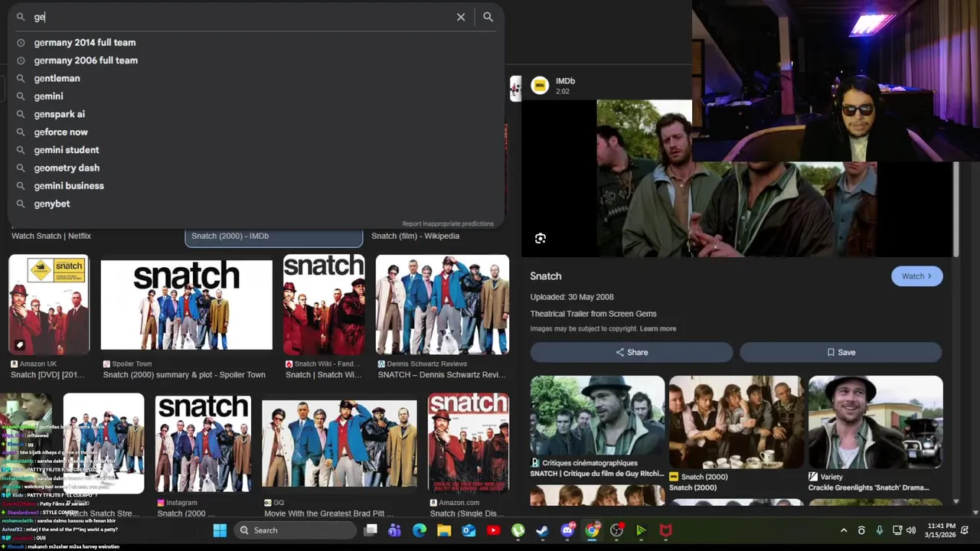Choose the gemini suggestion
Viewport: 980px width, 551px height.
point(48,96)
